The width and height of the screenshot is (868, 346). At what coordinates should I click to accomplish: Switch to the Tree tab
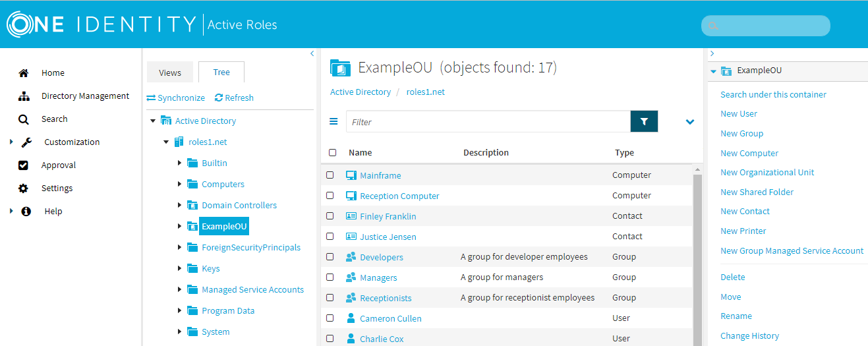pyautogui.click(x=221, y=72)
